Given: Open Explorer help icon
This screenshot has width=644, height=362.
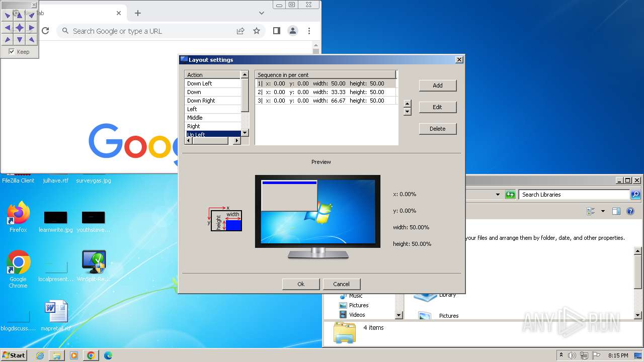Looking at the screenshot, I should tap(630, 211).
